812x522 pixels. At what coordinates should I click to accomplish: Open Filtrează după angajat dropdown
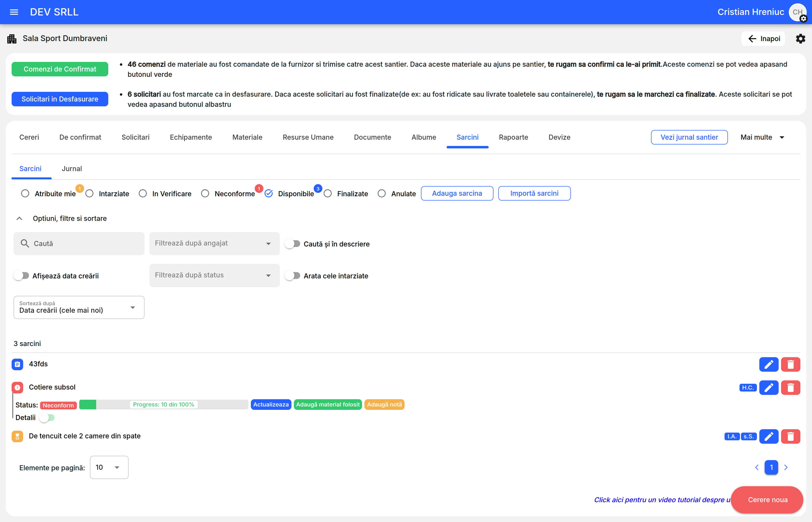tap(214, 243)
